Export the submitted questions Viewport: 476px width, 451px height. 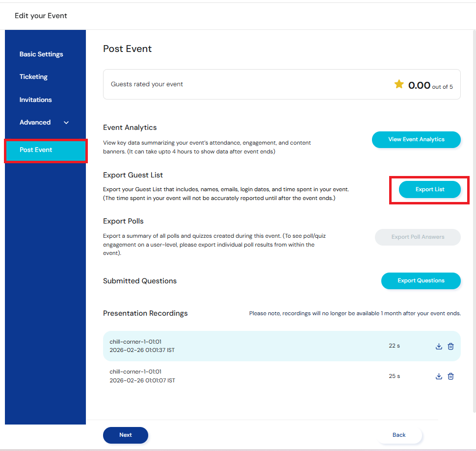421,281
